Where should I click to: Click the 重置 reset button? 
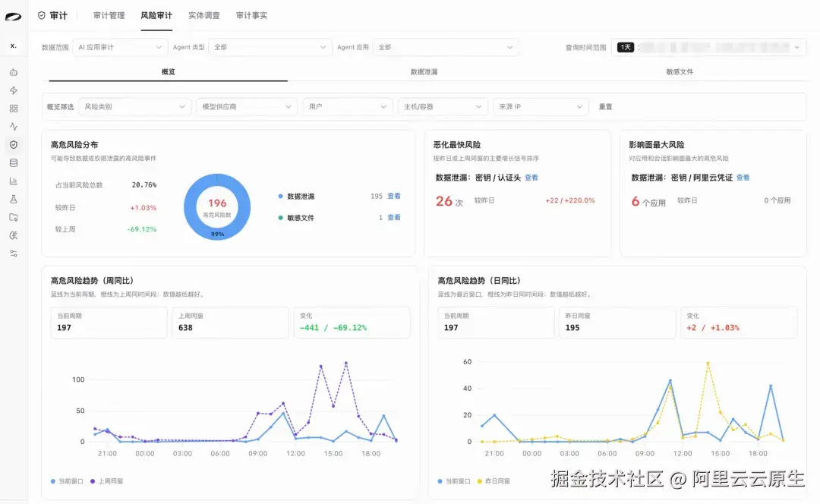tap(606, 107)
